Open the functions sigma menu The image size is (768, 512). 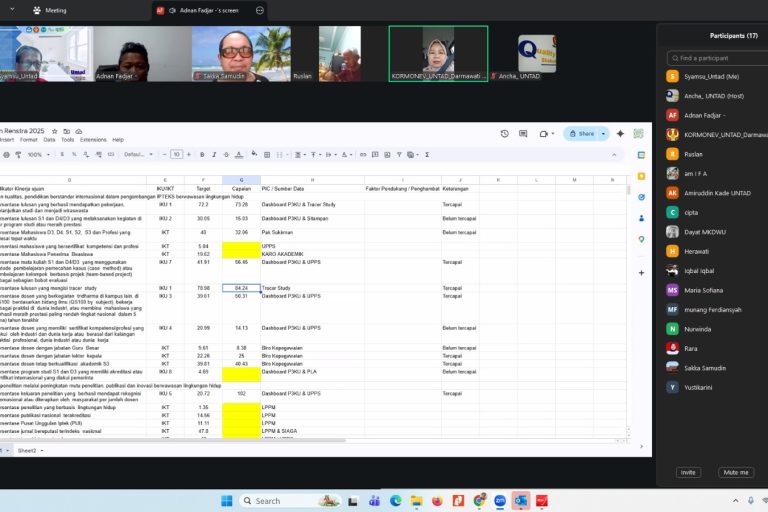[427, 155]
